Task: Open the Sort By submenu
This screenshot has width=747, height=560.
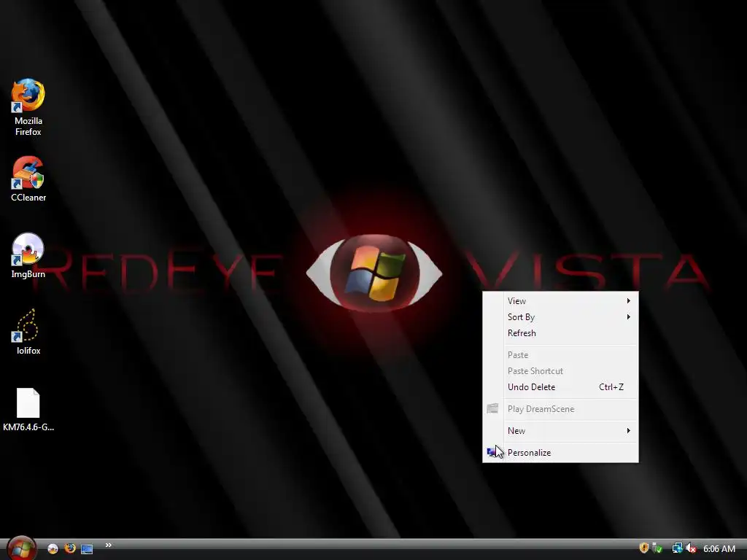Action: click(561, 317)
